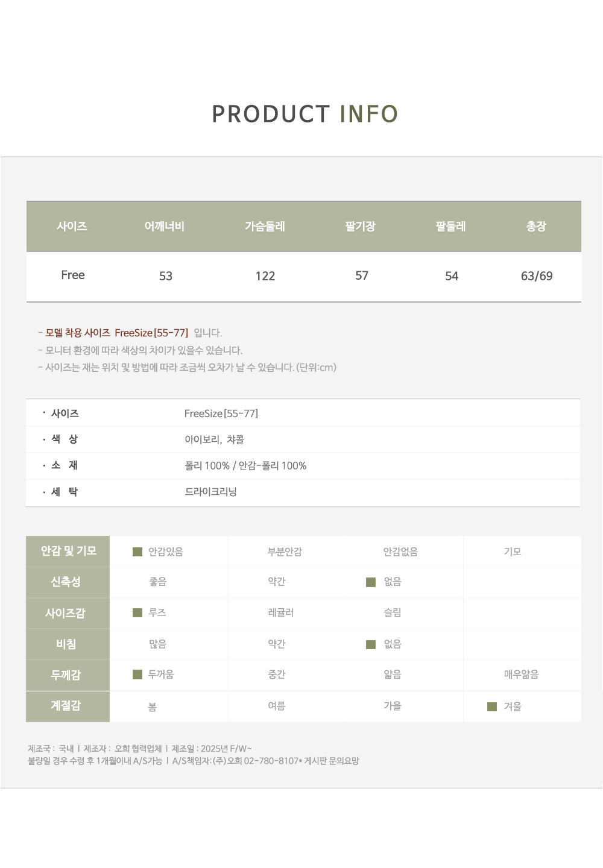The image size is (603, 868).
Task: Click the PRODUCT INFO heading
Action: (x=305, y=114)
